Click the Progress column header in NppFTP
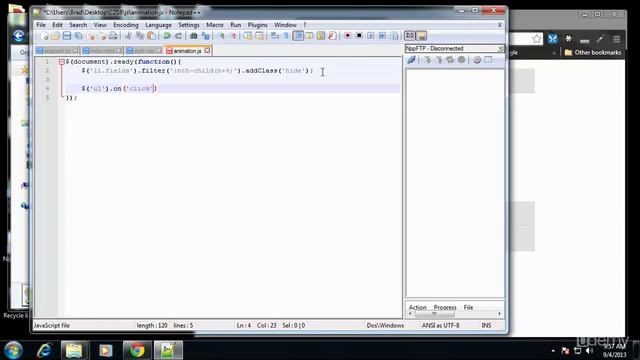Image resolution: width=640 pixels, height=360 pixels. point(445,307)
